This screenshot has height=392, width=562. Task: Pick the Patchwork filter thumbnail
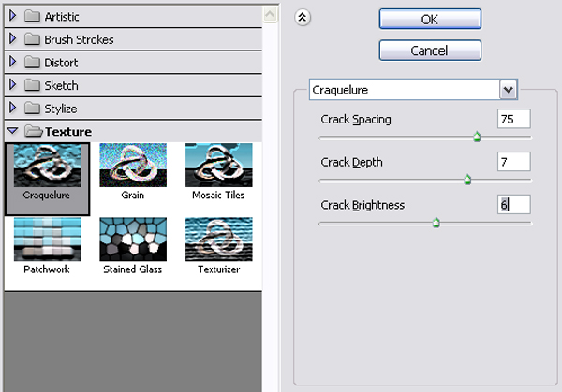[x=48, y=240]
